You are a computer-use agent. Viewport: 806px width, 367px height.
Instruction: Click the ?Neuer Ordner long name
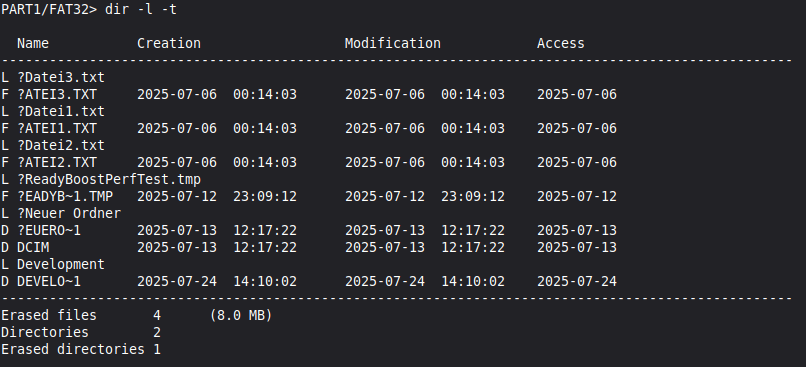point(69,213)
